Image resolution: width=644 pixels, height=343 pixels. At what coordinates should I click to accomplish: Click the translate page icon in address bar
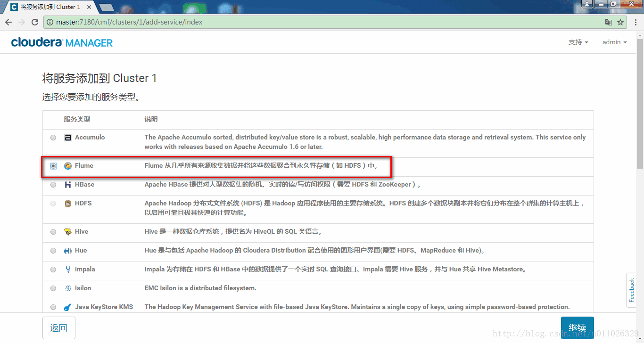(609, 22)
